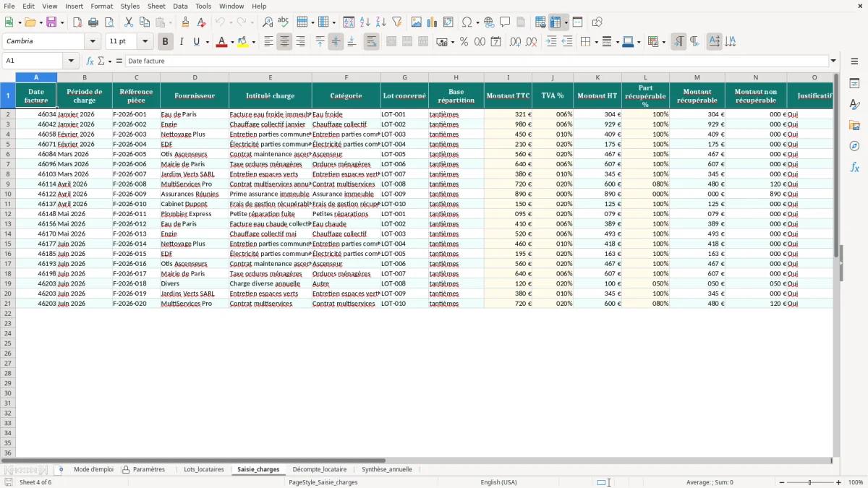Image resolution: width=868 pixels, height=488 pixels.
Task: Open the font name dropdown
Action: click(x=93, y=41)
